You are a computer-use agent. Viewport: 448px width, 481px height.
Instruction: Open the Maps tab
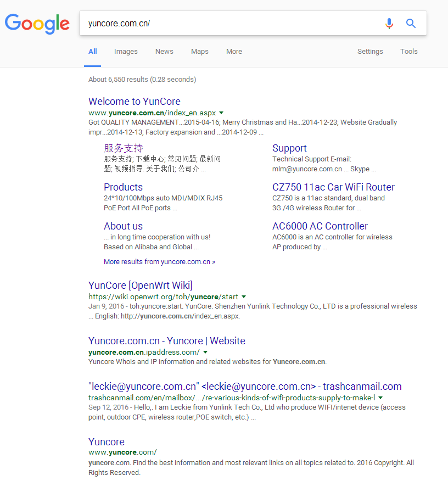click(x=200, y=52)
